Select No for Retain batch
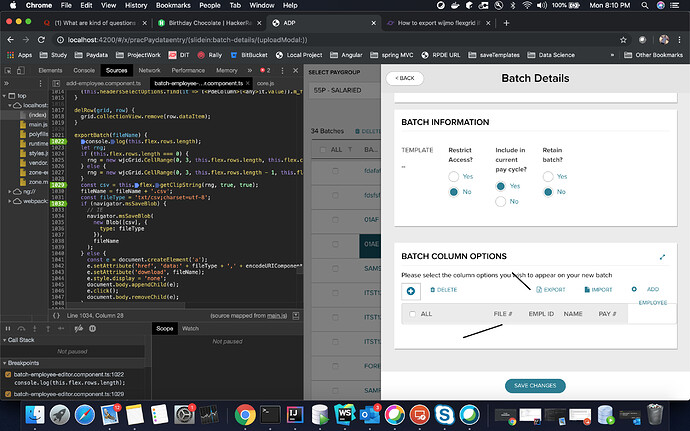 click(548, 192)
